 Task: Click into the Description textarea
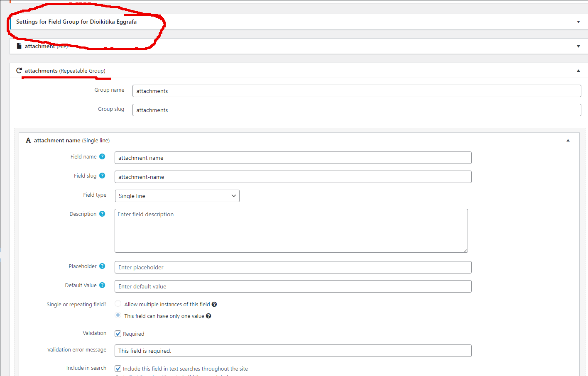tap(291, 231)
